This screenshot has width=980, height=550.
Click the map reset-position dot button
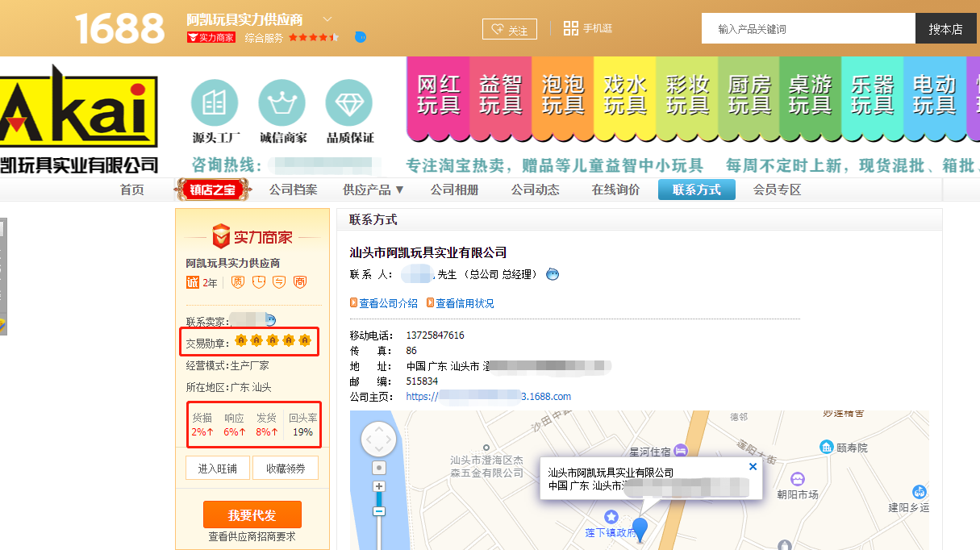379,468
